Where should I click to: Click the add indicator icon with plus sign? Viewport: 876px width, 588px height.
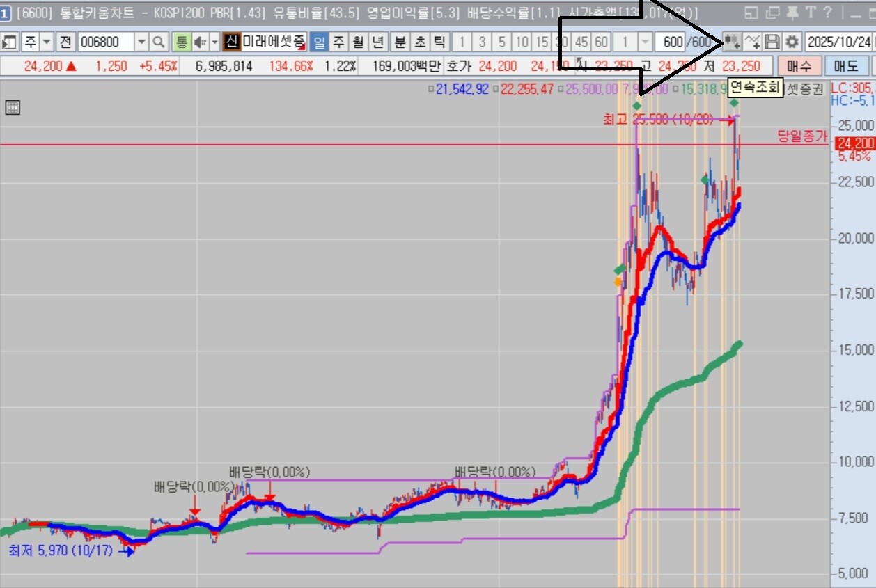point(752,42)
